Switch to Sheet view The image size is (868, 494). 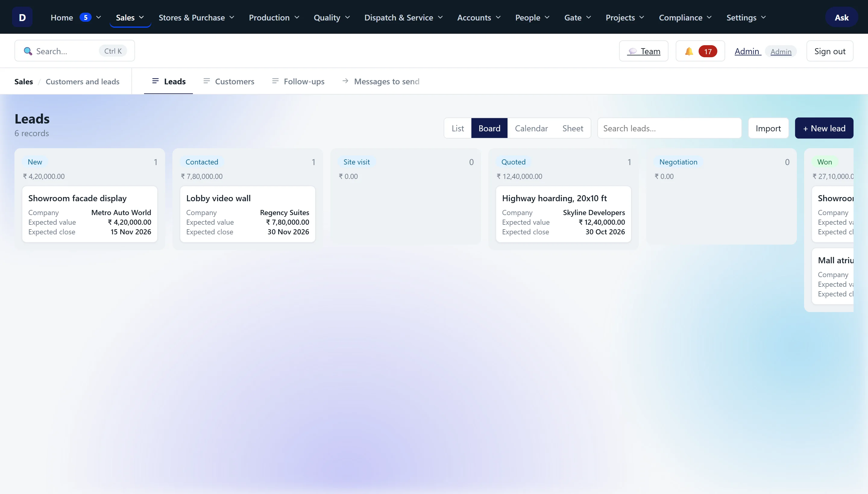point(573,128)
